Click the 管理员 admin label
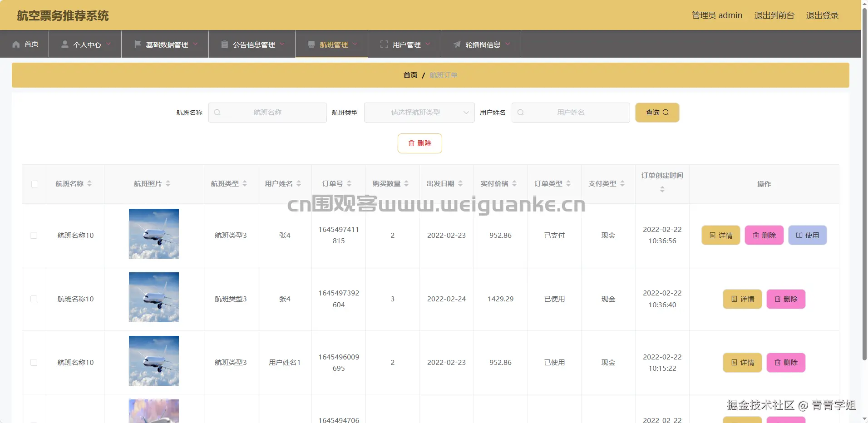 pos(717,15)
